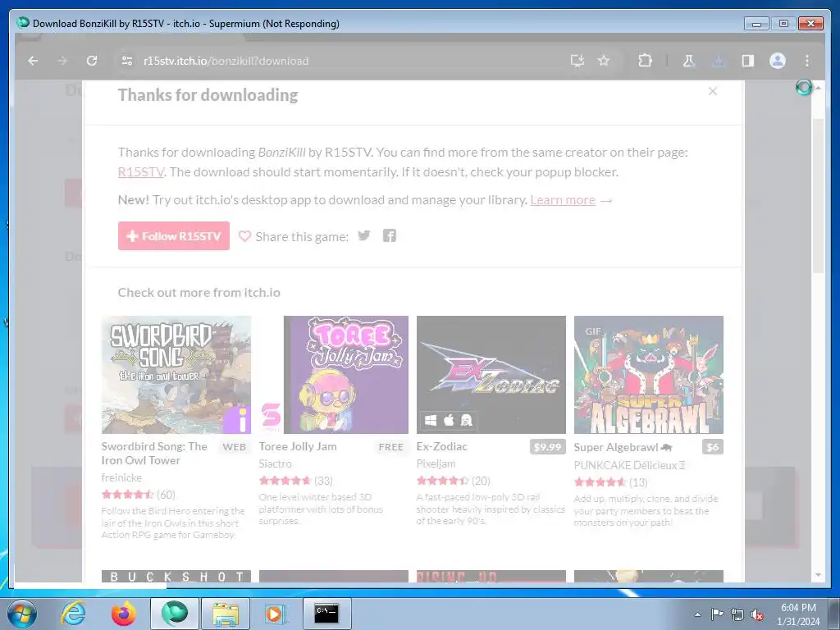
Task: Open the labs flask icon
Action: click(689, 61)
